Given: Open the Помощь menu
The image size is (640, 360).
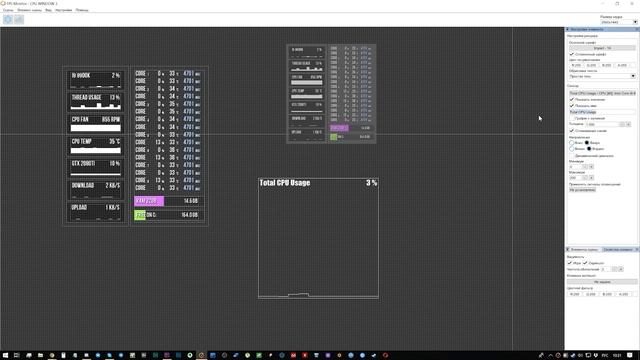Looking at the screenshot, I should (x=82, y=10).
